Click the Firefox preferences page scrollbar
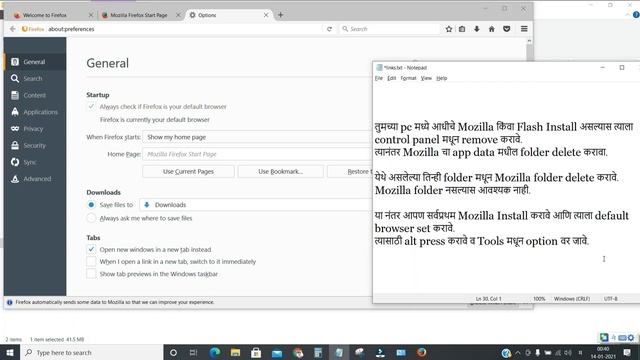This screenshot has width=640, height=360. pos(529,51)
